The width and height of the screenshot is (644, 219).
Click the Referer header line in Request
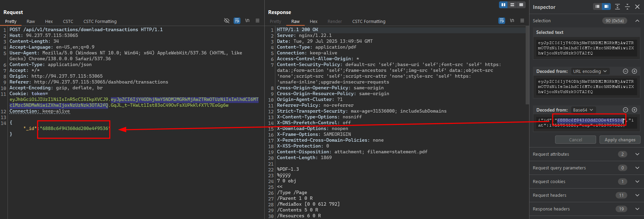(x=89, y=82)
